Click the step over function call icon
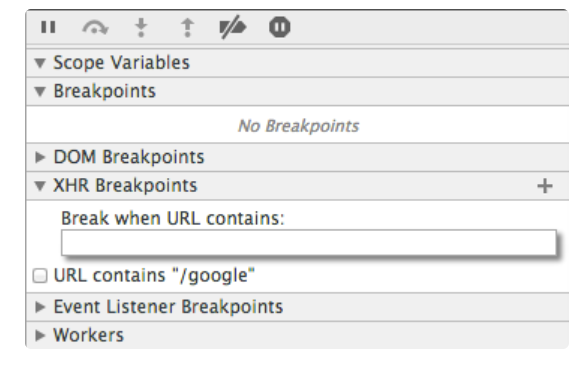 [x=95, y=28]
